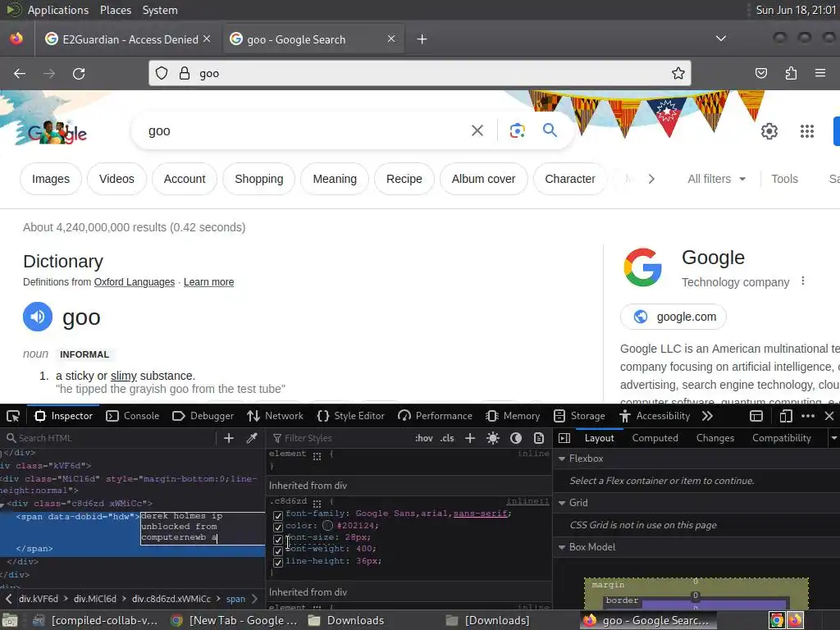Switch to the E2Guardian Access Denied tab

(x=127, y=39)
